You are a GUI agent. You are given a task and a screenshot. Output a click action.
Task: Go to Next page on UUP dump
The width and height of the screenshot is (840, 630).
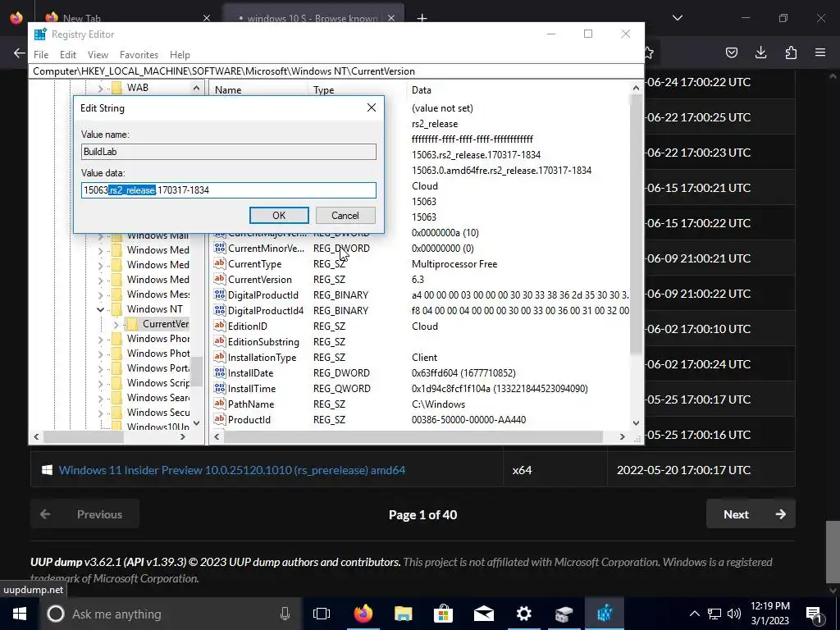(x=751, y=514)
